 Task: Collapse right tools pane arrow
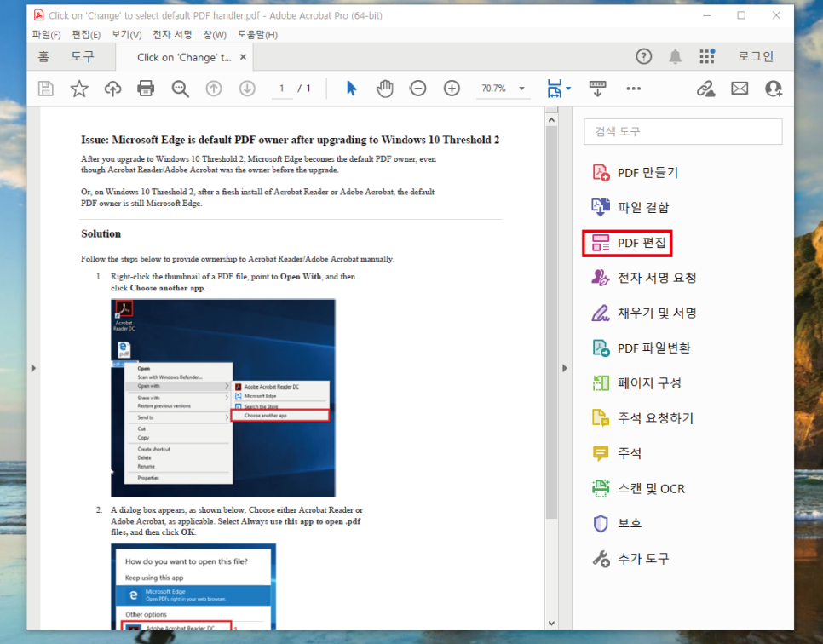[x=565, y=368]
